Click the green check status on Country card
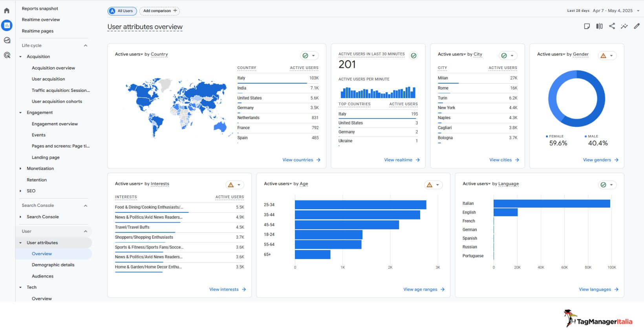Viewport: 644px width, 336px height. click(305, 56)
